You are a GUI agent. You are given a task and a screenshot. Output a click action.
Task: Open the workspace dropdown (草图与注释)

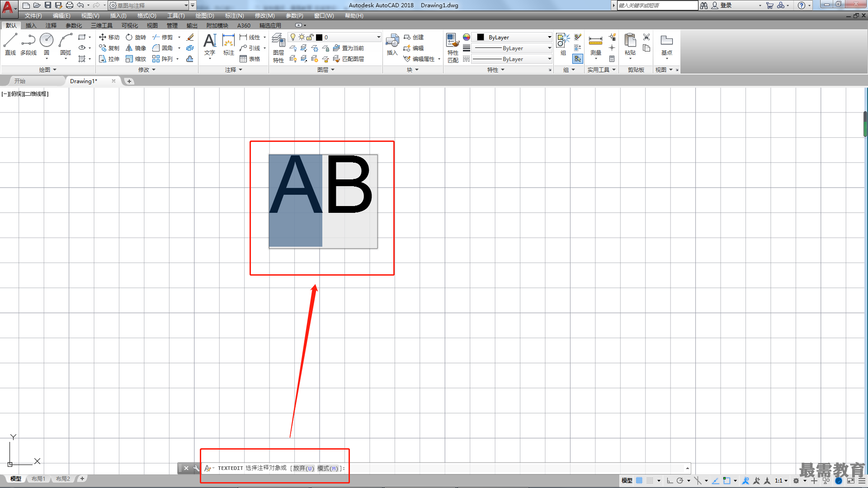[x=148, y=5]
